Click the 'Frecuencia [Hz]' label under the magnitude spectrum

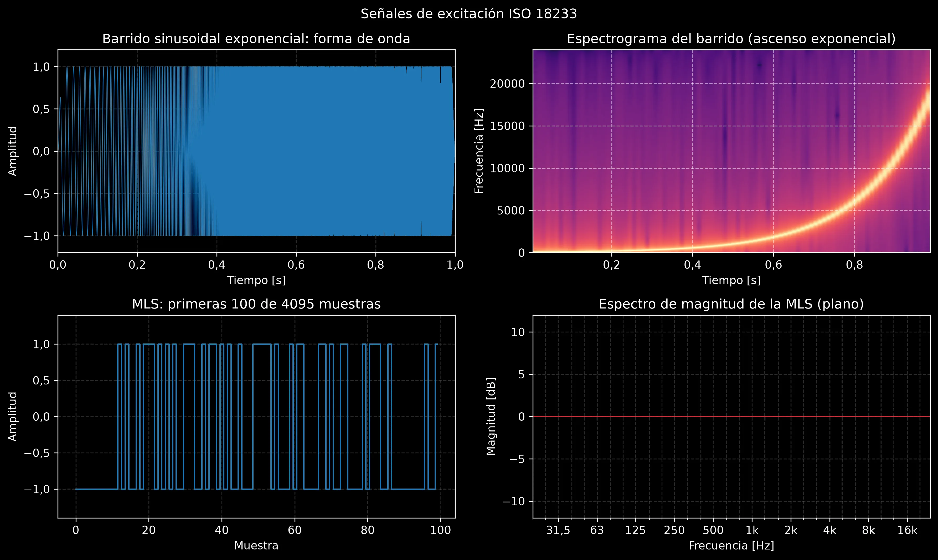[731, 546]
